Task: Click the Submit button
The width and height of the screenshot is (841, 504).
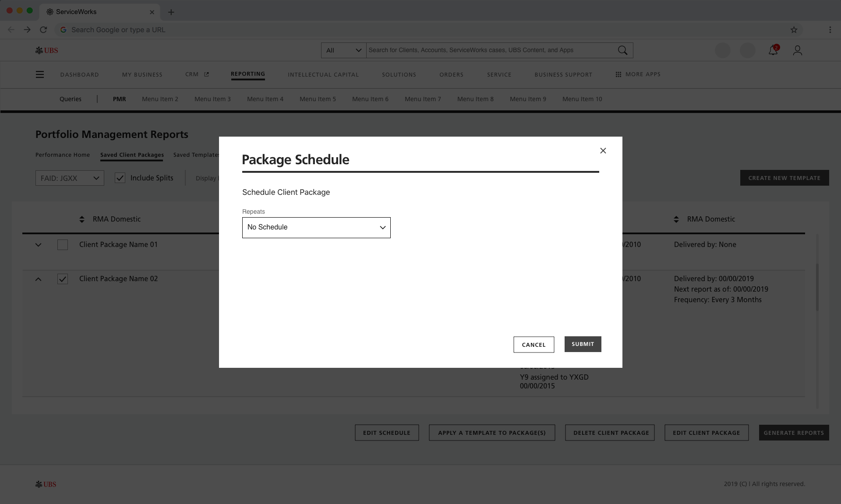Action: 583,344
